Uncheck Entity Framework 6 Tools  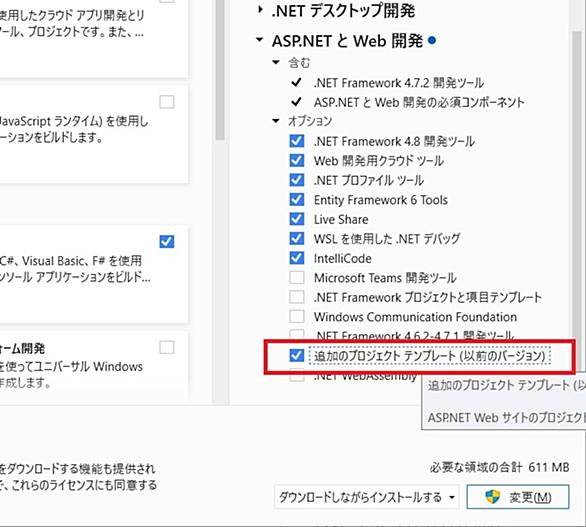point(297,199)
